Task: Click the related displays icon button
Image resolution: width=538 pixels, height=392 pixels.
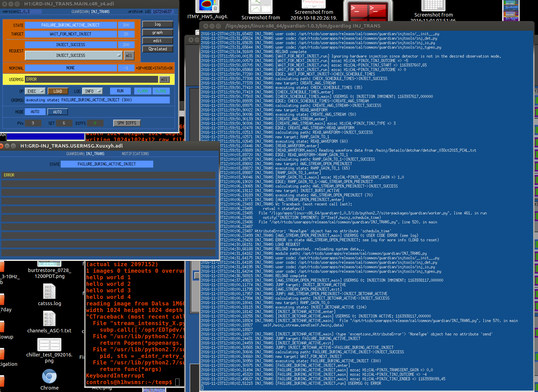Action: tap(158, 49)
